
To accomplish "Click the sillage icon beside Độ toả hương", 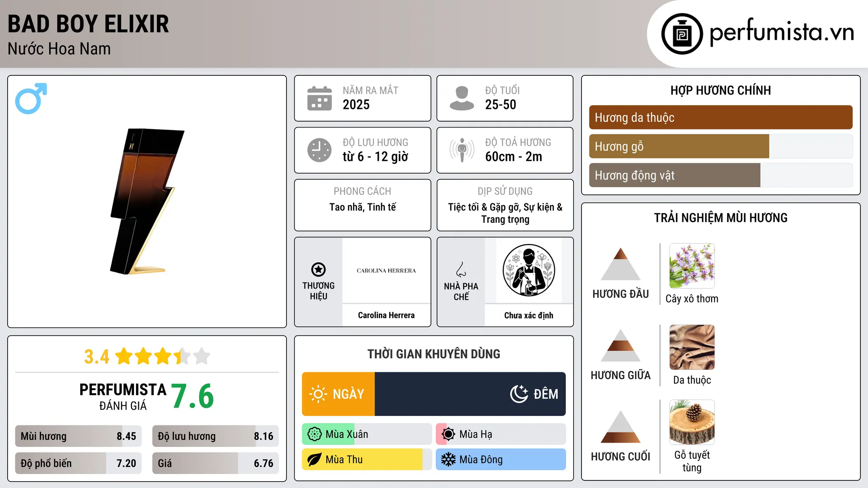I will (x=462, y=150).
